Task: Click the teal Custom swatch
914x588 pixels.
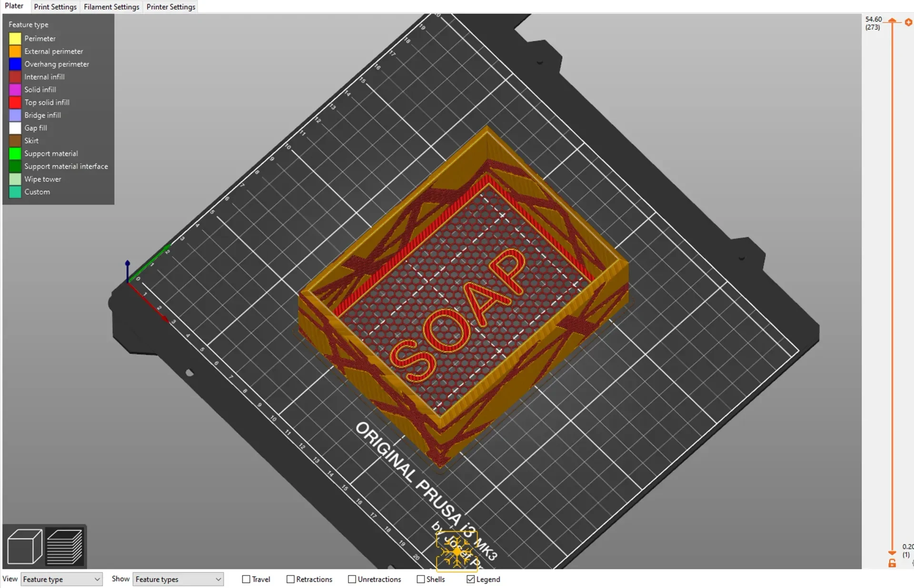Action: point(15,192)
